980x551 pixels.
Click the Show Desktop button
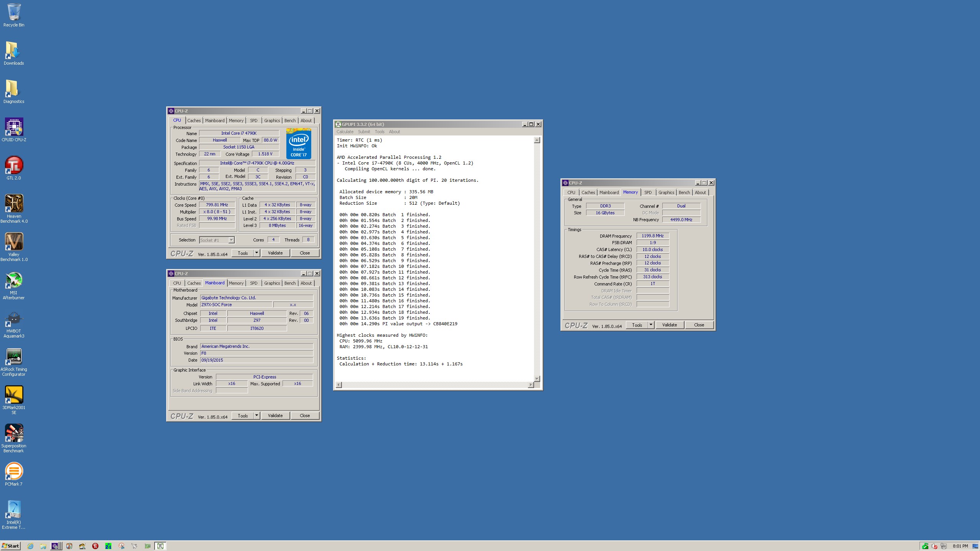(975, 546)
